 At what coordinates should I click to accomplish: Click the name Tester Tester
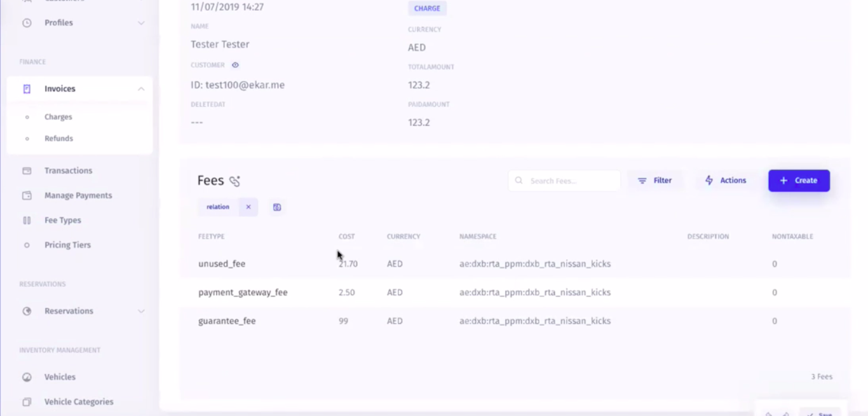[x=220, y=45]
